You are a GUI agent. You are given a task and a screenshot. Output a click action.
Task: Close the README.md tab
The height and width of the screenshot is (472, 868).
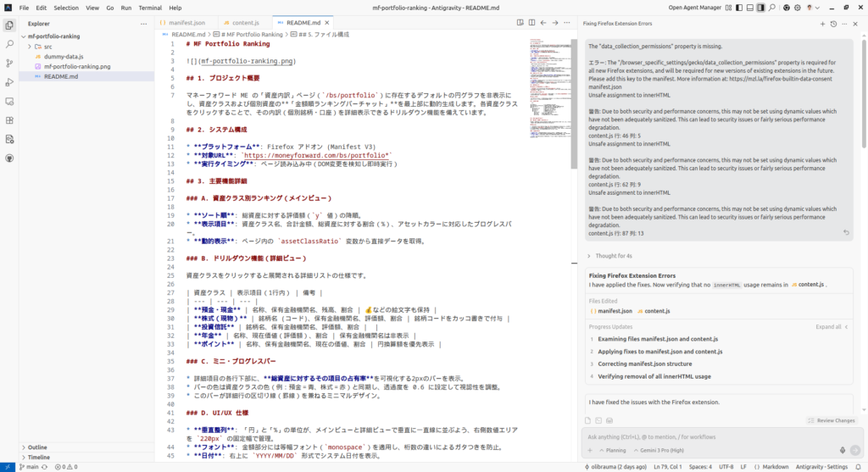point(327,23)
